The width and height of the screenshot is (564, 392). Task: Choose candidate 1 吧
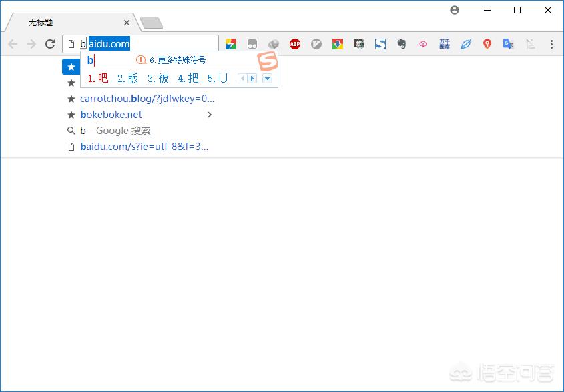(98, 78)
